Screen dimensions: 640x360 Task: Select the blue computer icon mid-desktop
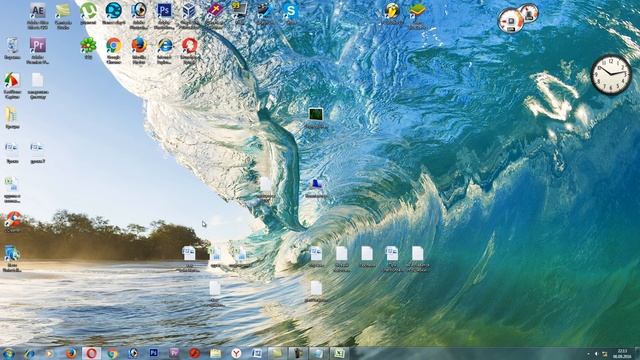coord(316,184)
